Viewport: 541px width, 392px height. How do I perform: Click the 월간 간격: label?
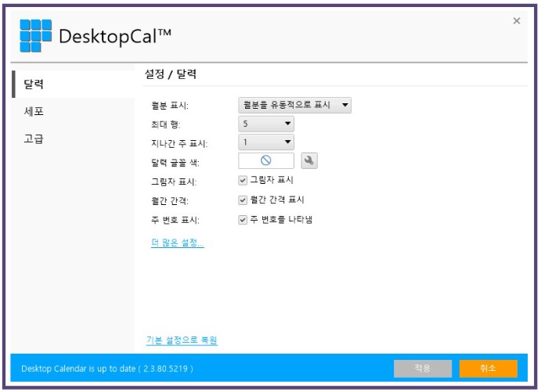click(170, 200)
